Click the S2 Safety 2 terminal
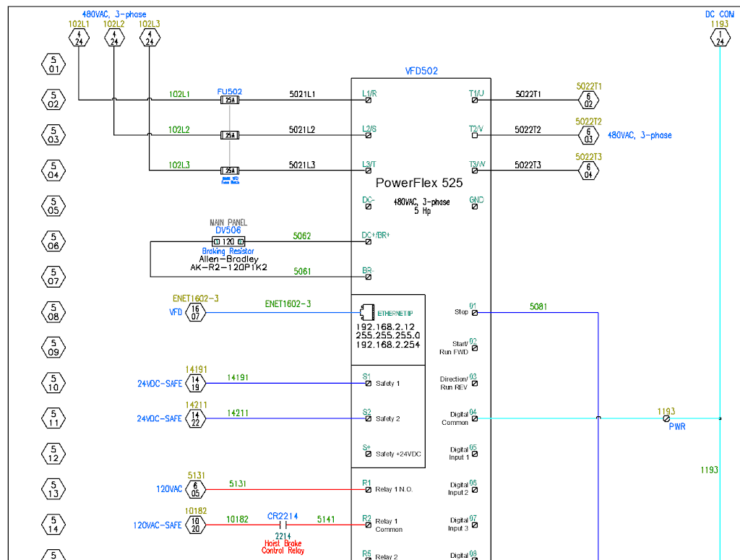Image resolution: width=740 pixels, height=560 pixels. pyautogui.click(x=369, y=418)
